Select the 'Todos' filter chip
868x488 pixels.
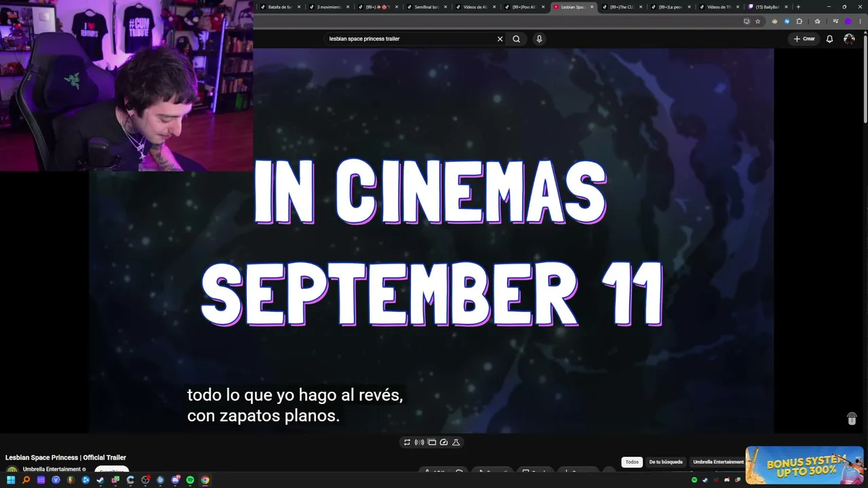(x=632, y=462)
